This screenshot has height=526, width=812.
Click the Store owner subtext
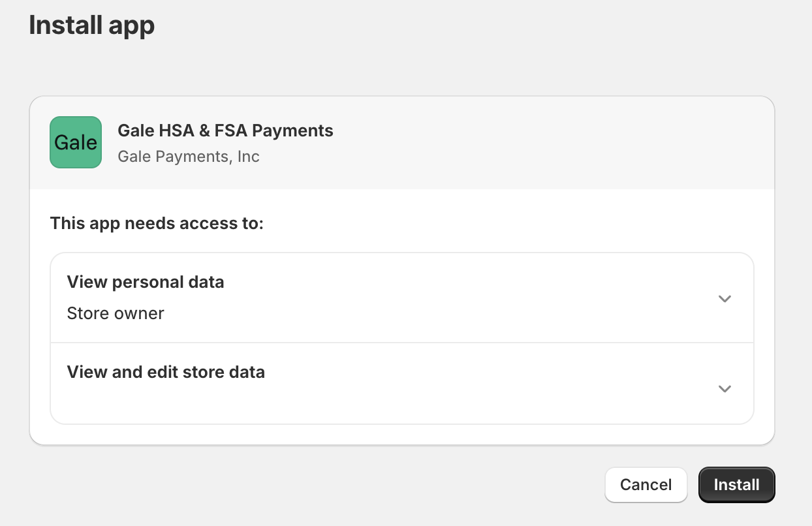116,313
